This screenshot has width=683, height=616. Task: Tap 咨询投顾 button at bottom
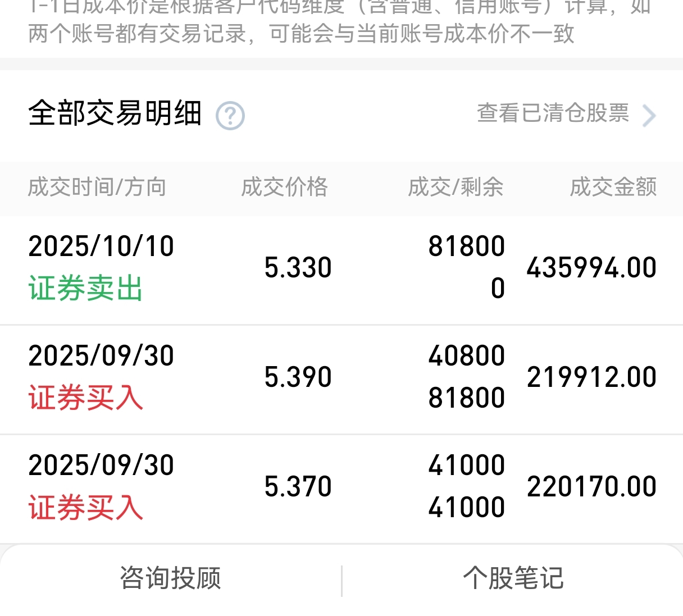pos(171,578)
